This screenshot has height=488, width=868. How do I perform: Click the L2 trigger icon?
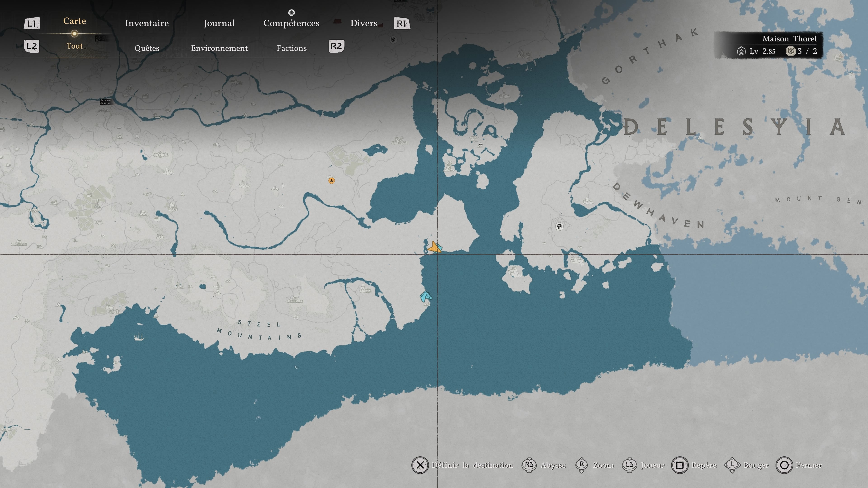pyautogui.click(x=32, y=46)
